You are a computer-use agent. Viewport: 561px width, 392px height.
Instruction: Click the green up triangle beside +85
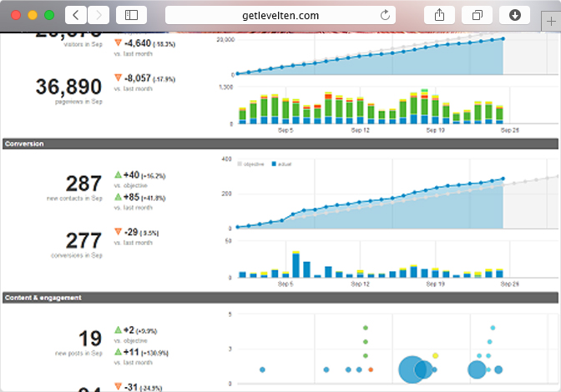(x=118, y=197)
